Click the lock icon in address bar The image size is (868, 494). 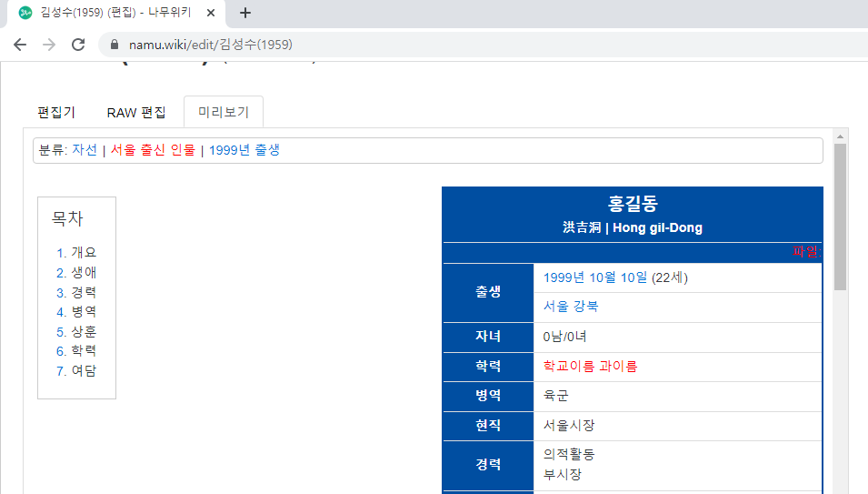pyautogui.click(x=115, y=45)
